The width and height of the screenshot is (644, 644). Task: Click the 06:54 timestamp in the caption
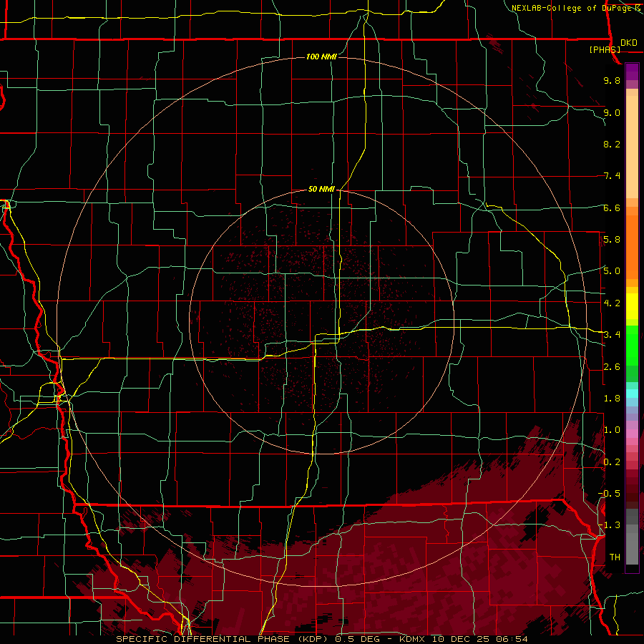click(x=512, y=639)
